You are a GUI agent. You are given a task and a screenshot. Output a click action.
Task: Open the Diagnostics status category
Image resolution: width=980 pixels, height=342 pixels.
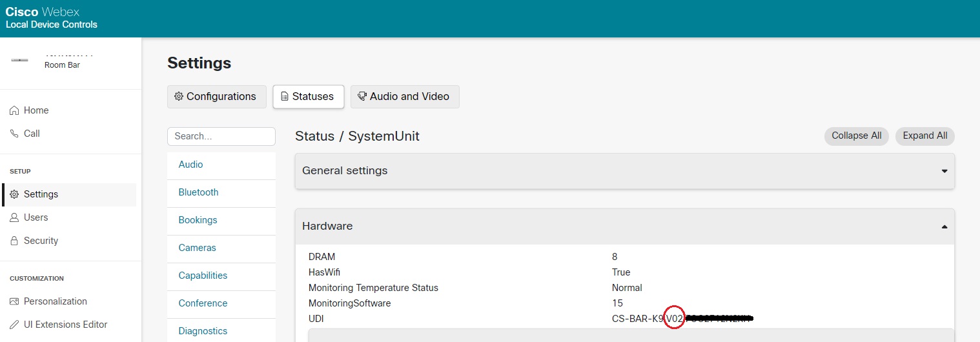203,331
